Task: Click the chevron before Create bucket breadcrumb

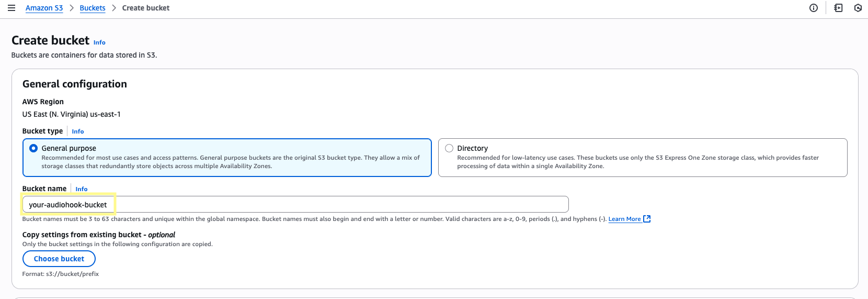Action: [x=114, y=8]
